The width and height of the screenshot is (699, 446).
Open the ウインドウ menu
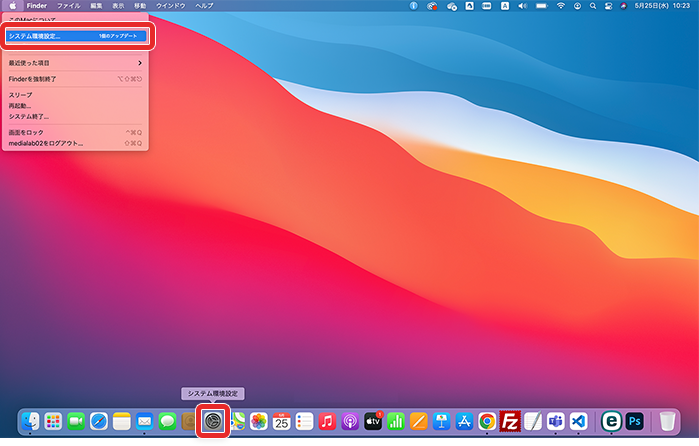coord(170,6)
